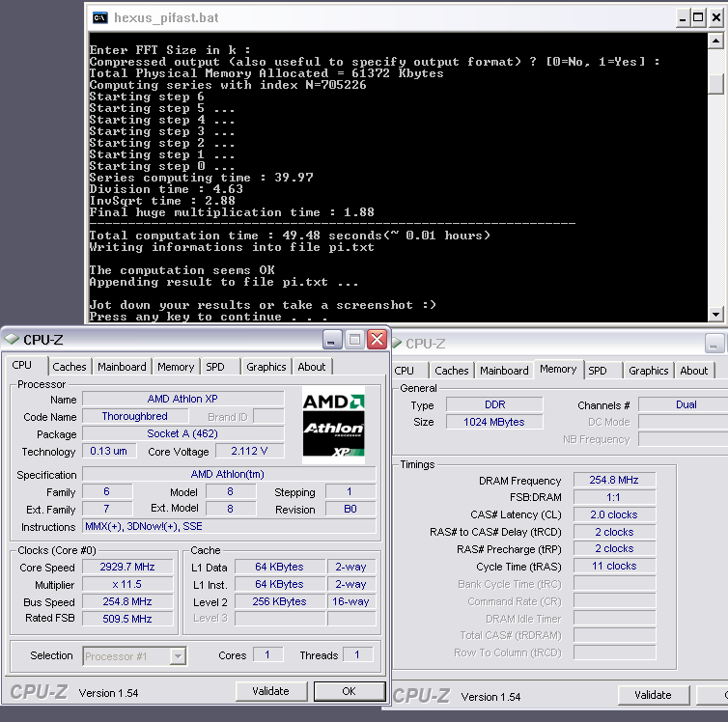Click the scroll down arrow in console window
The image size is (728, 722).
[x=715, y=314]
